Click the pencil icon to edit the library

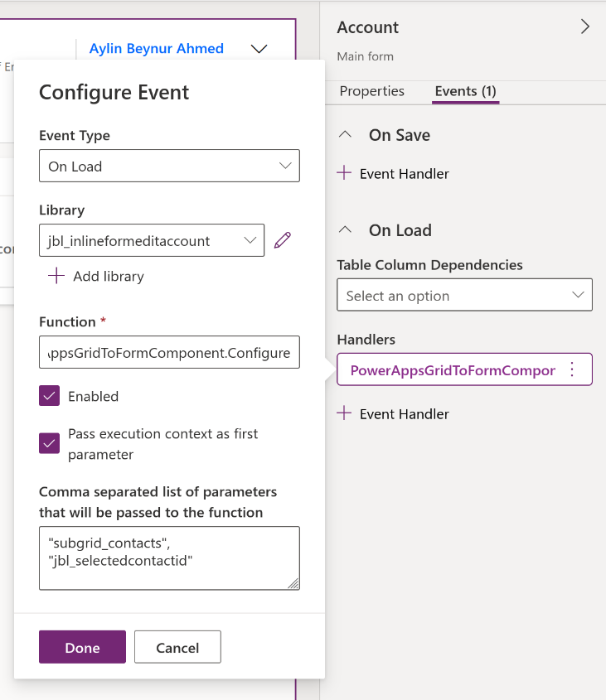283,240
